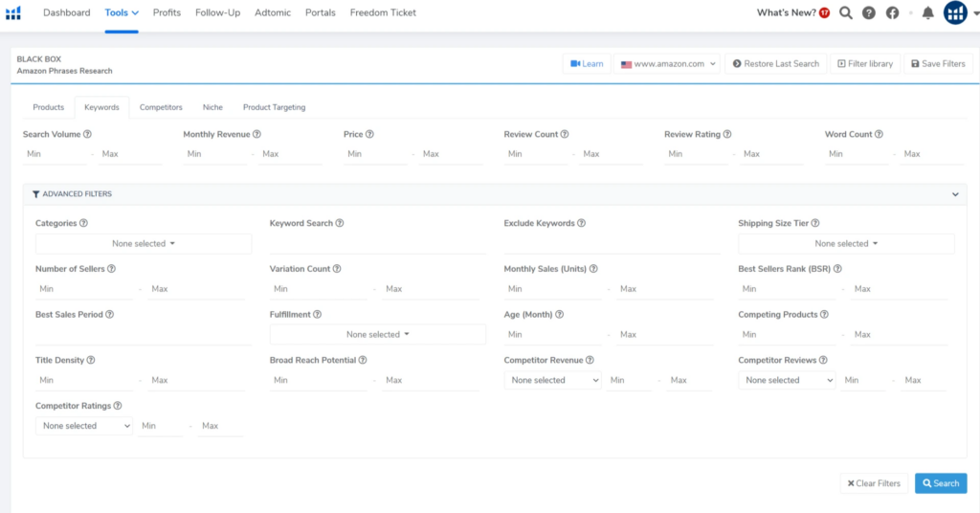Open the Fulfillment None selected dropdown

point(377,334)
